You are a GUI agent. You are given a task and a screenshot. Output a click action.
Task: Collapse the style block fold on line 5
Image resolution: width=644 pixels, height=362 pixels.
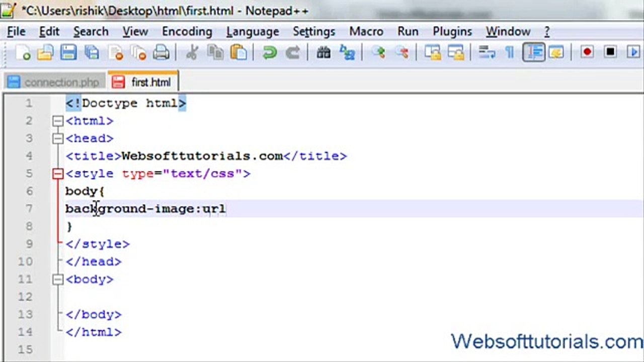58,173
